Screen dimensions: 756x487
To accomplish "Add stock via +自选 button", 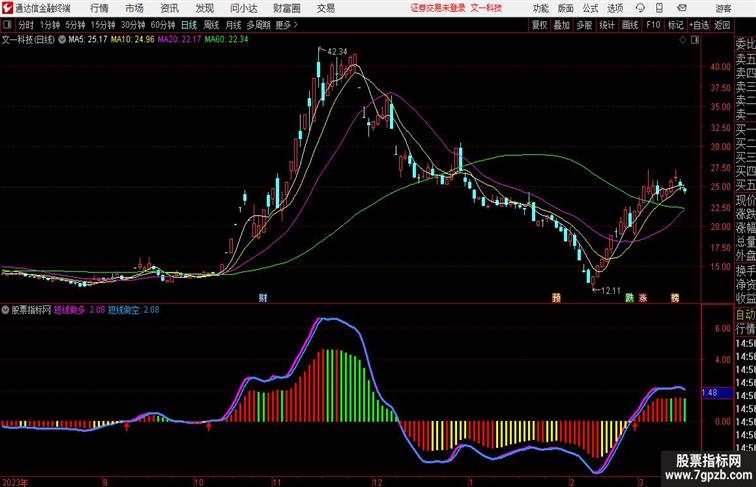I will 699,25.
